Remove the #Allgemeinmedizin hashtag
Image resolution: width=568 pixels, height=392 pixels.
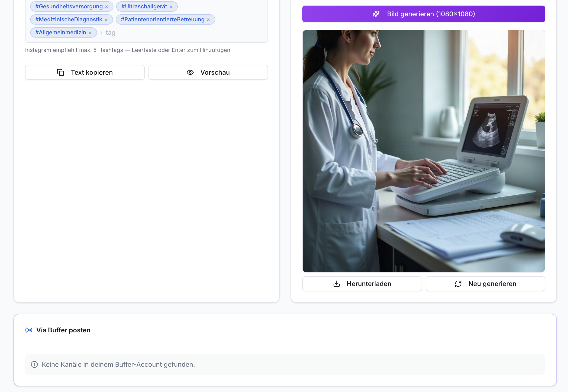pyautogui.click(x=90, y=33)
